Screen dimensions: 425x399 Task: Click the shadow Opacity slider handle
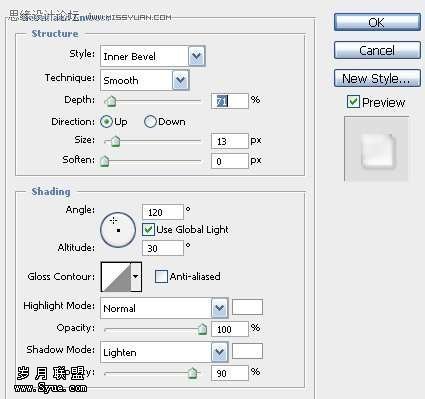pyautogui.click(x=192, y=373)
